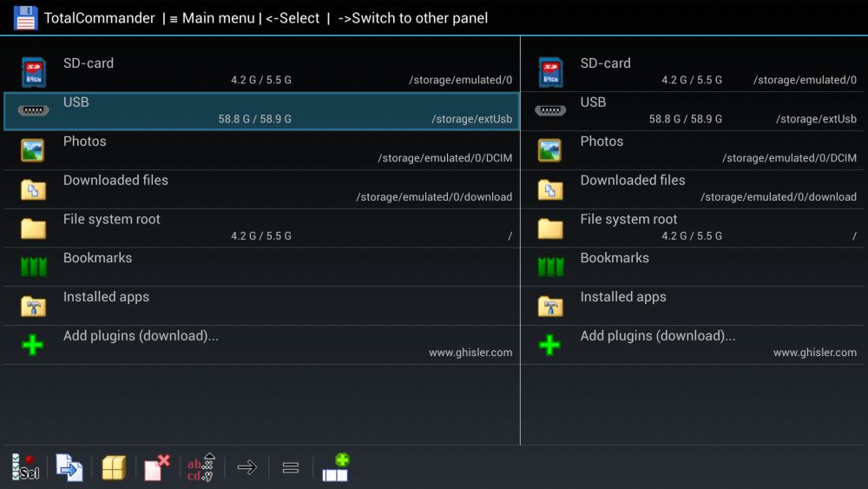Click the sort/rename (ab cd) toolbar icon

coord(201,467)
